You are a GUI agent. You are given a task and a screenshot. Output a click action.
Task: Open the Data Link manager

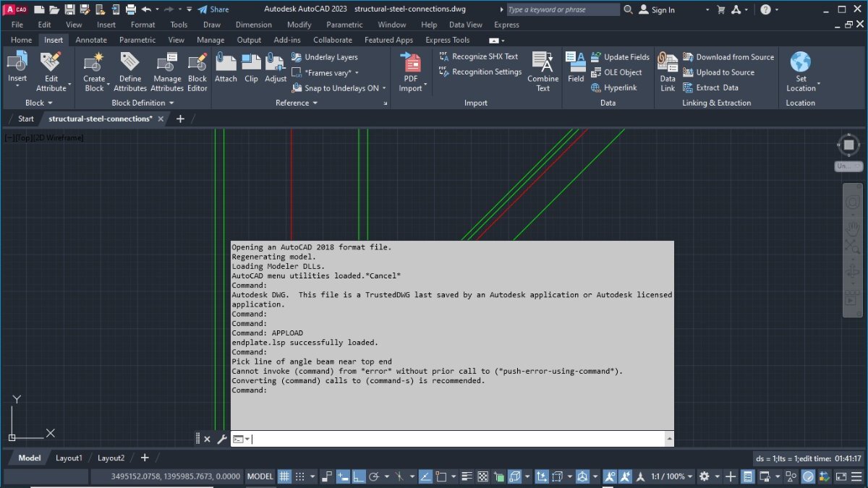668,72
